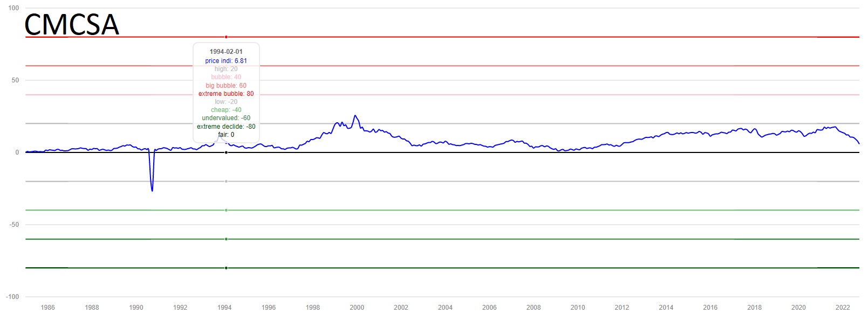Click the 2000 x-axis label

(x=357, y=308)
